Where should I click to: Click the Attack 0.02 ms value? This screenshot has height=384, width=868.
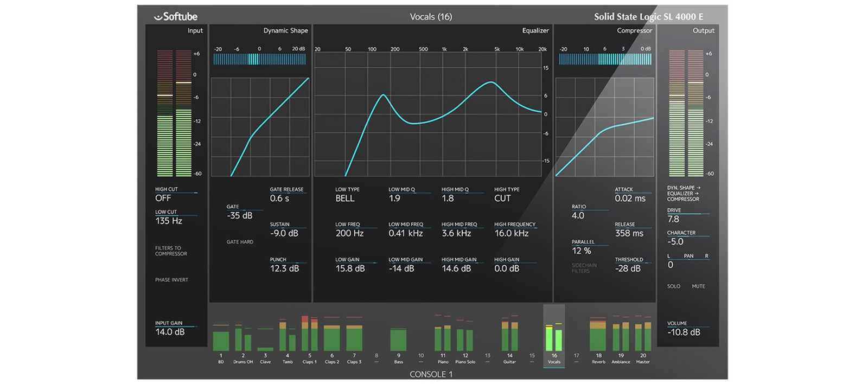coord(630,199)
